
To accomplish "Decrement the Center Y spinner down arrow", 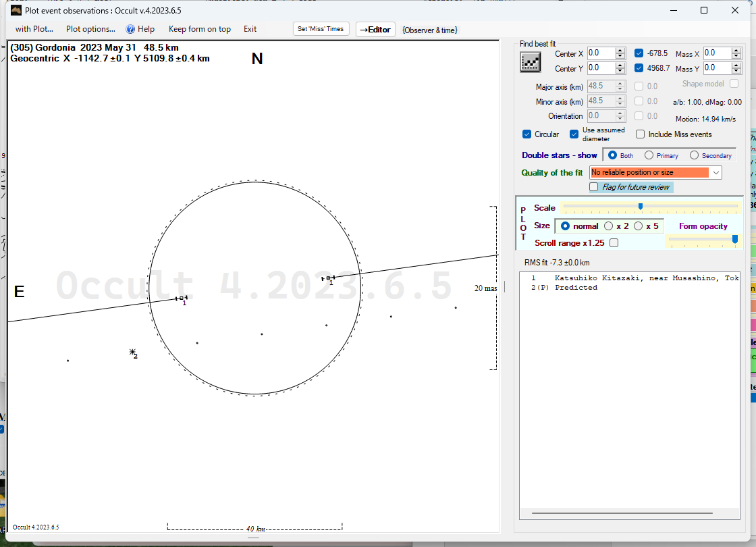I will coord(620,71).
